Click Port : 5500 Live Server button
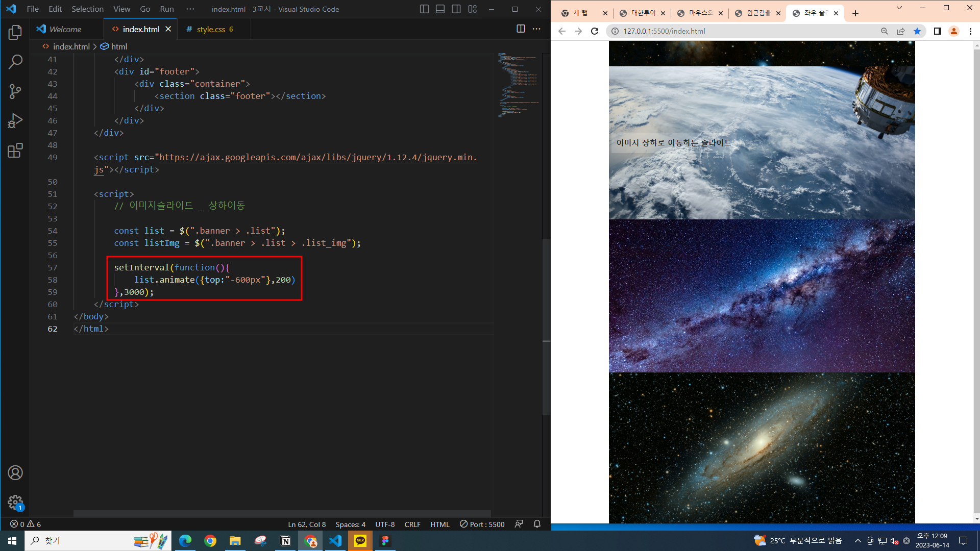The width and height of the screenshot is (980, 551). coord(482,524)
